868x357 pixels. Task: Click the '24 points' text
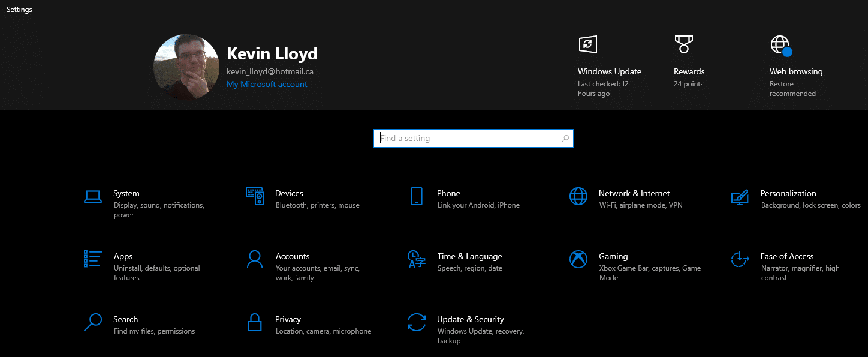point(689,84)
